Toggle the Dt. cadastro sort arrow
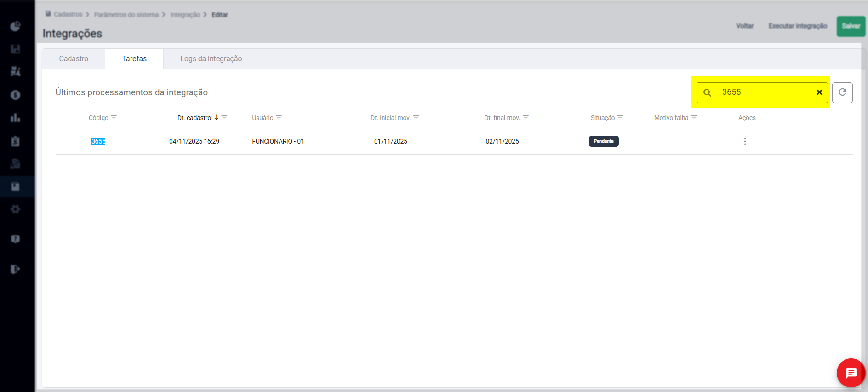 point(217,117)
